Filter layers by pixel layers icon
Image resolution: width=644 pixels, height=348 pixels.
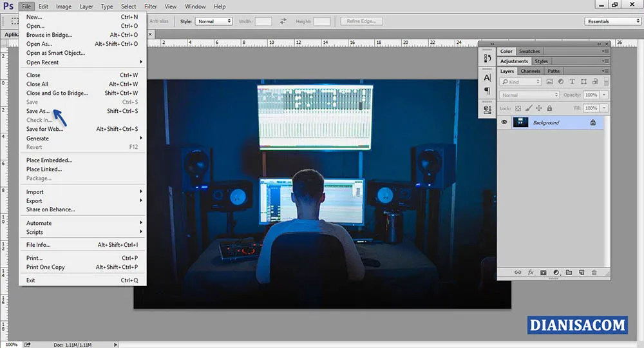pos(549,82)
